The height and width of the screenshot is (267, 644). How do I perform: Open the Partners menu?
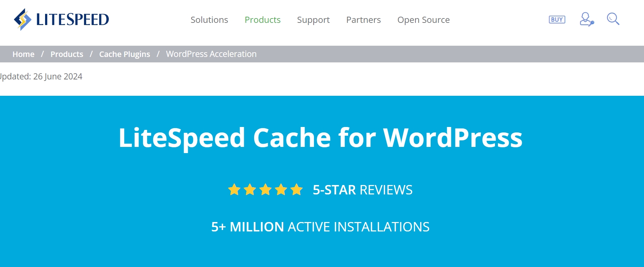pos(363,20)
